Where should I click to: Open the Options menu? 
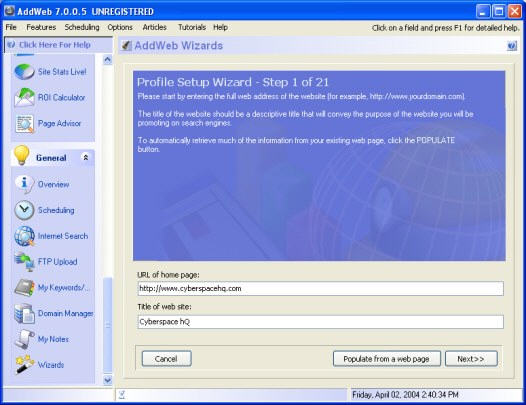pyautogui.click(x=120, y=27)
